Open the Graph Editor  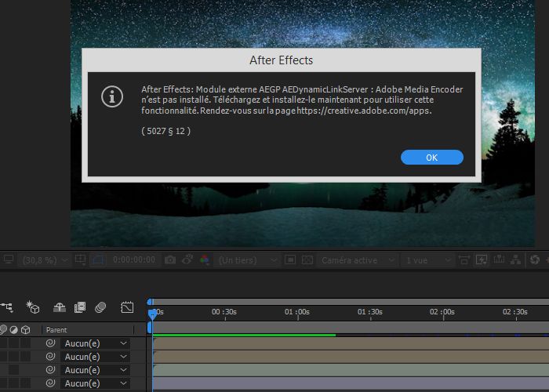coord(127,307)
